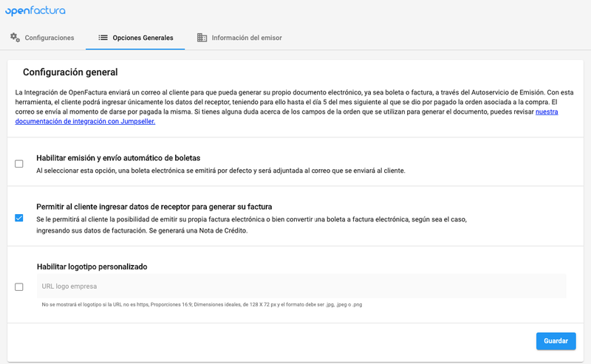591x364 pixels.
Task: Open the Configuraciones tab
Action: [x=42, y=38]
